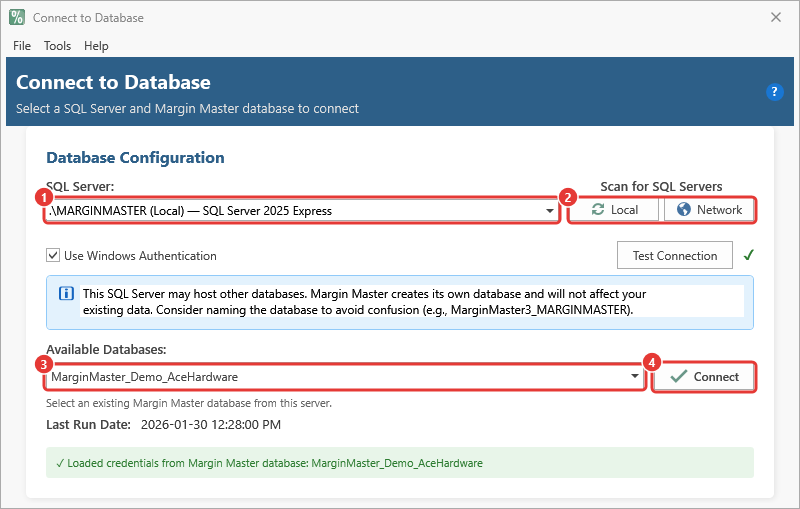Click the blue info icon in the notice box
Viewport: 800px width, 509px height.
(66, 294)
